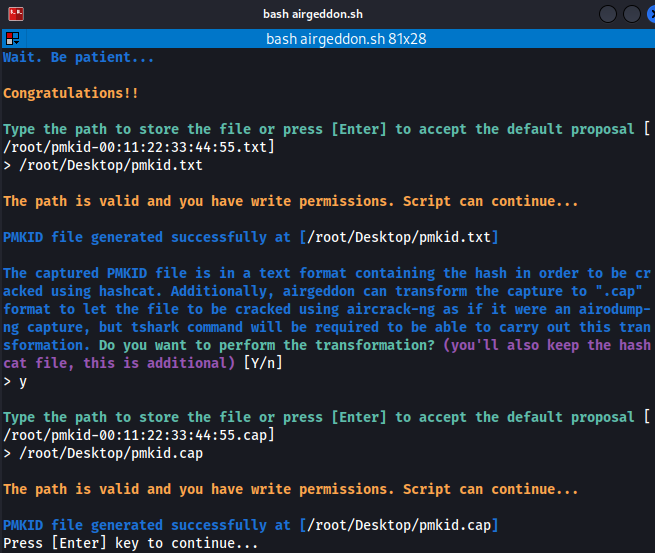Minimize the airgeddon terminal window
The height and width of the screenshot is (553, 655).
608,14
